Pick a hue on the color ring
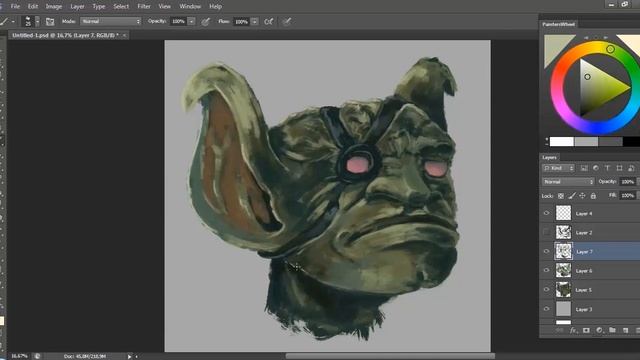This screenshot has width=640, height=360. (610, 49)
